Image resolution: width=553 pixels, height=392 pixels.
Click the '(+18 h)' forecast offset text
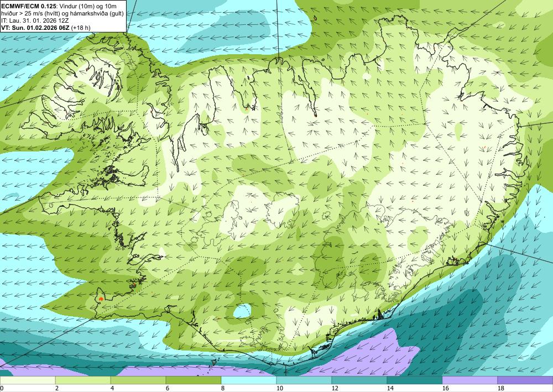point(80,28)
